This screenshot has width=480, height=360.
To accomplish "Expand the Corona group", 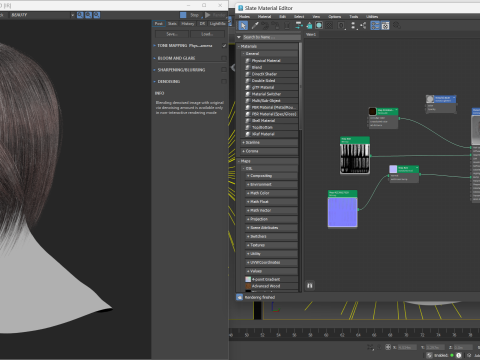I will click(x=244, y=151).
